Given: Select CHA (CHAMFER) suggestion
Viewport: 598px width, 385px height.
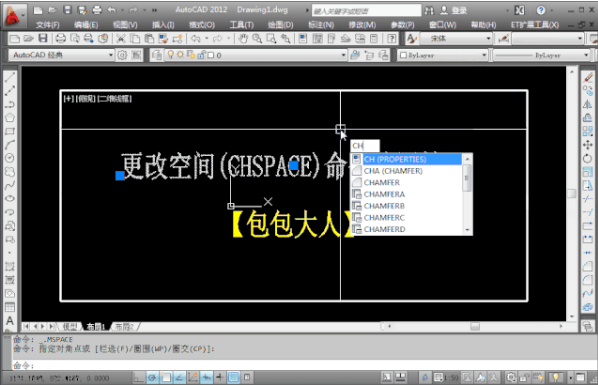Looking at the screenshot, I should point(407,171).
